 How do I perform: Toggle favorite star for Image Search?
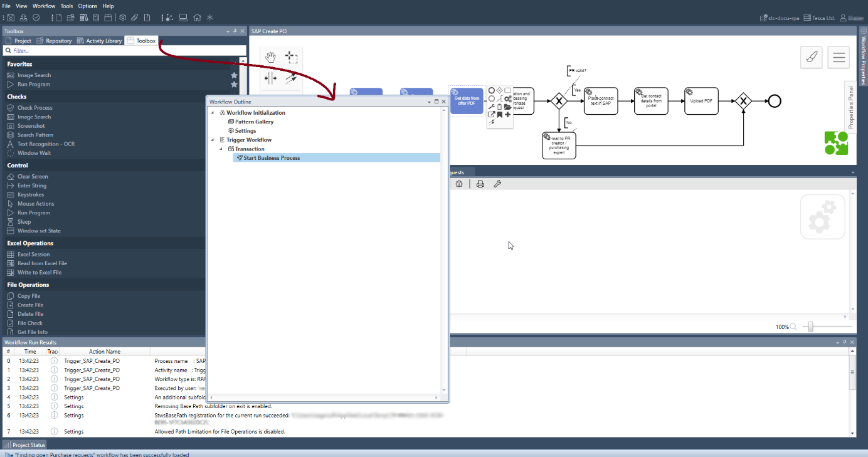234,75
